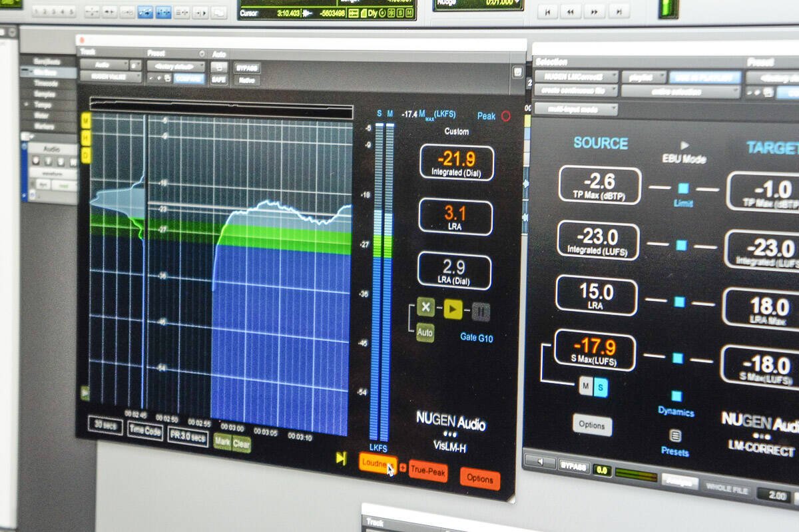Toggle BYPASS in the VisLM plug-in header

point(246,68)
